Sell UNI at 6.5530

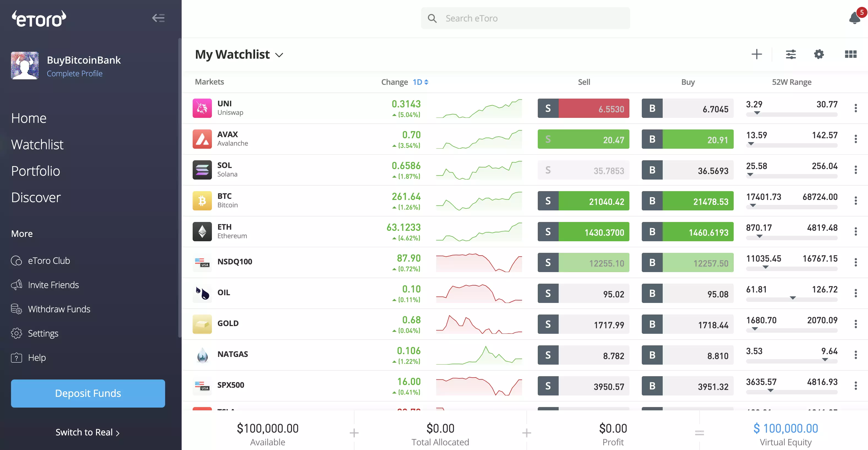click(583, 108)
